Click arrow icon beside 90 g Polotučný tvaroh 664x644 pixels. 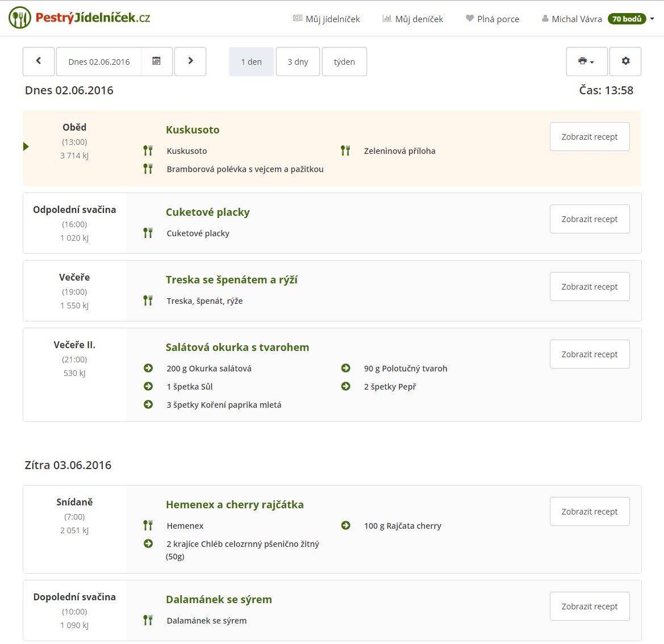point(345,368)
